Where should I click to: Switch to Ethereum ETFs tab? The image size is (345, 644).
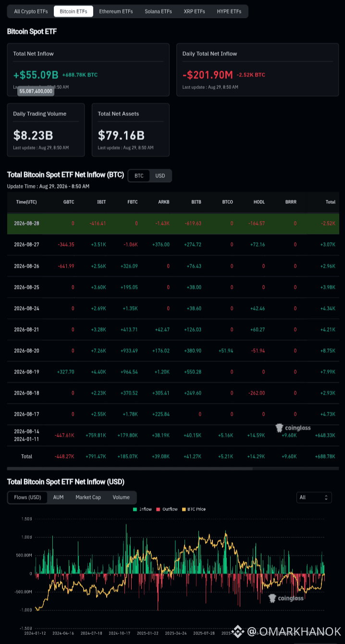click(x=116, y=11)
